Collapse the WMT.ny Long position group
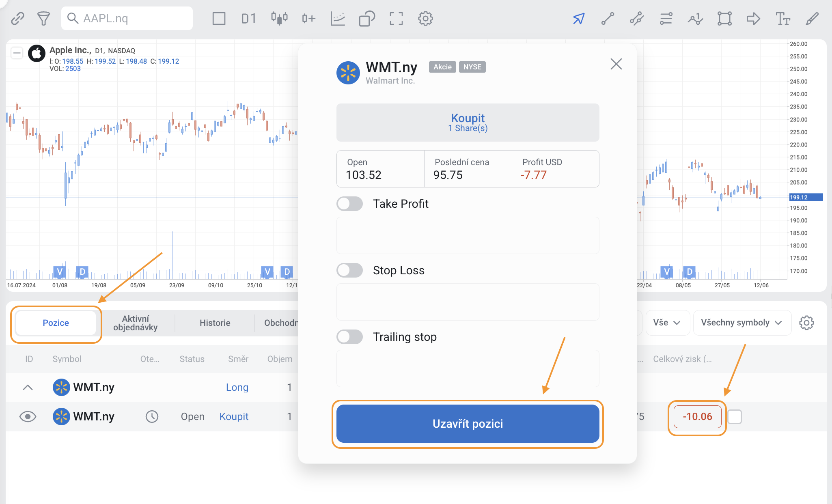 click(28, 388)
